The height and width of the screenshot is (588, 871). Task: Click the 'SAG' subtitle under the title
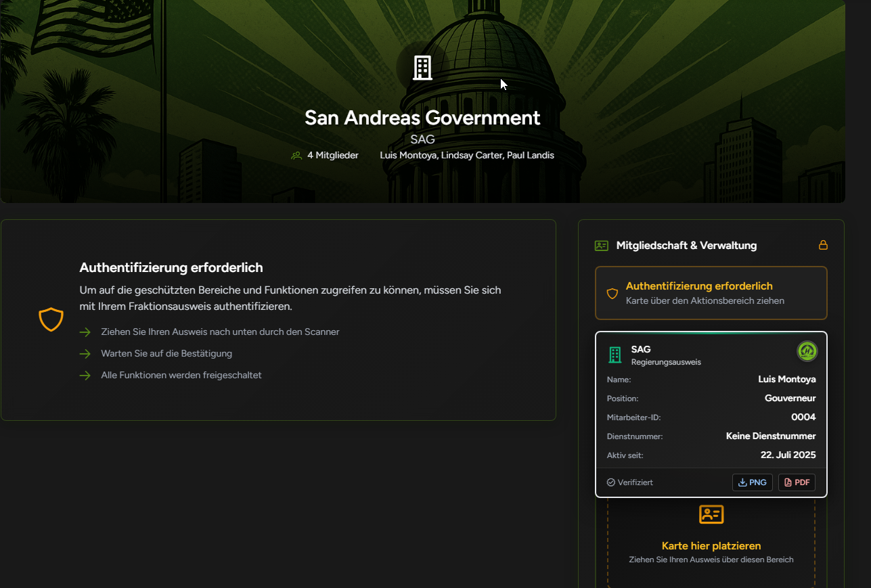point(422,139)
